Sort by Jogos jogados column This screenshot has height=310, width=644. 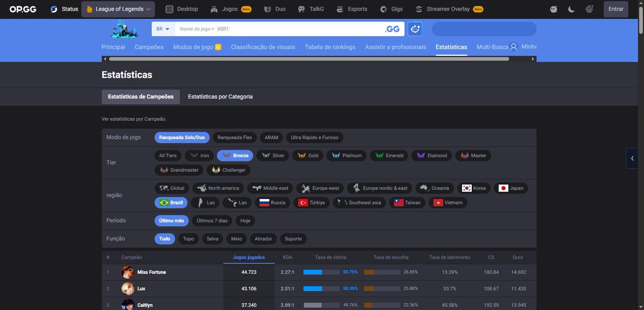point(248,257)
